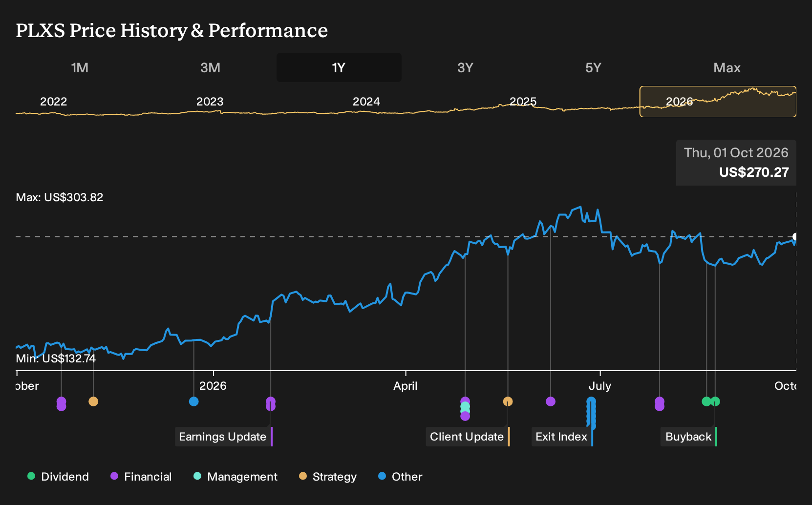812x505 pixels.
Task: Open the Client Update event label
Action: pyautogui.click(x=468, y=437)
